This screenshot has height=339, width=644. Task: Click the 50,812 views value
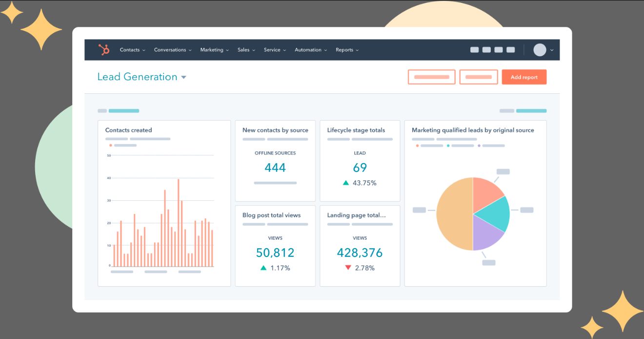[x=275, y=253]
